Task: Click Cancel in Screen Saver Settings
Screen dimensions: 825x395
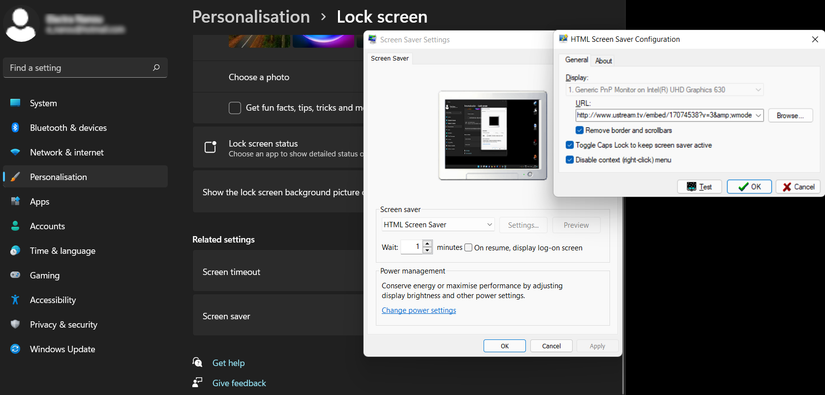Action: pos(551,346)
